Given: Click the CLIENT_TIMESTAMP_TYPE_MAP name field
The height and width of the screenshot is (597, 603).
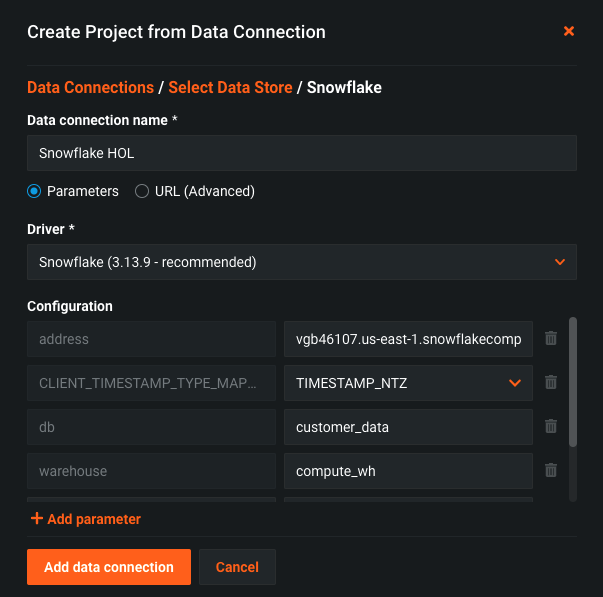Looking at the screenshot, I should (152, 383).
